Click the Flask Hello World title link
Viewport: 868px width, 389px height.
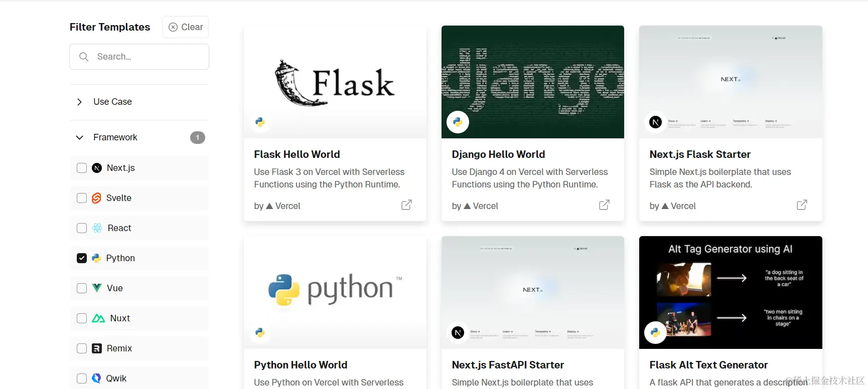coord(297,154)
